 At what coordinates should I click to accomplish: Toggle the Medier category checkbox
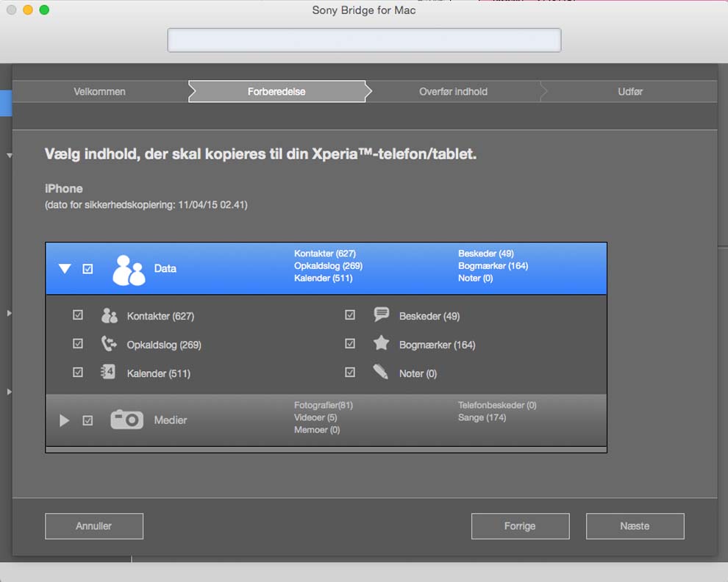(88, 420)
